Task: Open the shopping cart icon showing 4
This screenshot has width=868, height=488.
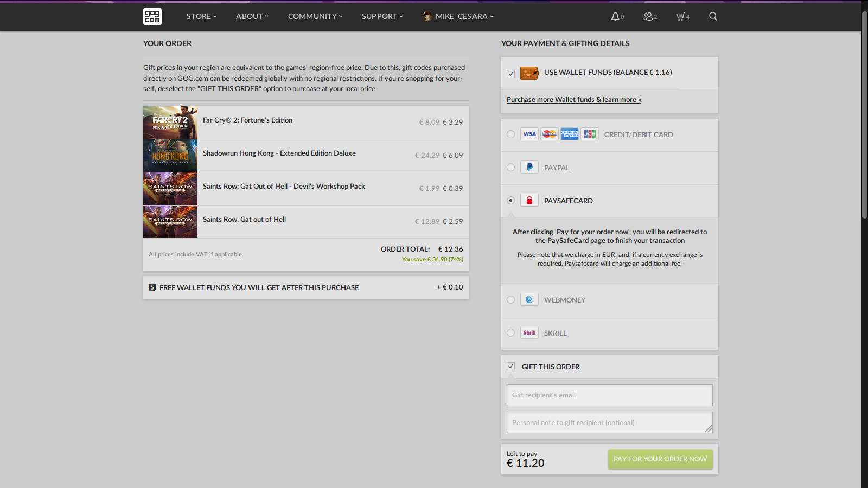Action: 680,16
